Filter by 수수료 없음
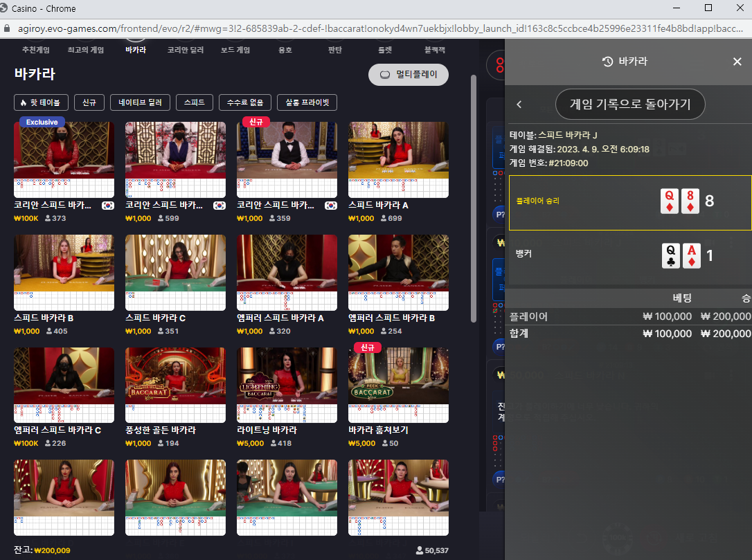The image size is (752, 560). (245, 102)
